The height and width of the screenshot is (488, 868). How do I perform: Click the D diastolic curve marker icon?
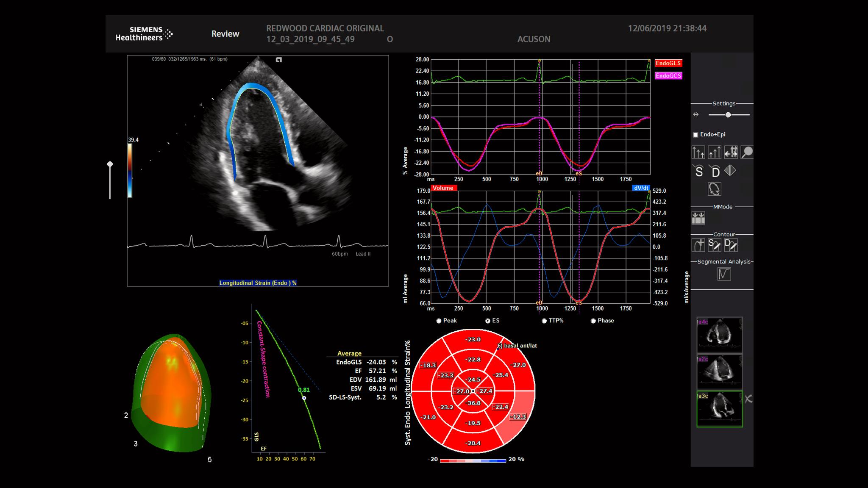716,170
